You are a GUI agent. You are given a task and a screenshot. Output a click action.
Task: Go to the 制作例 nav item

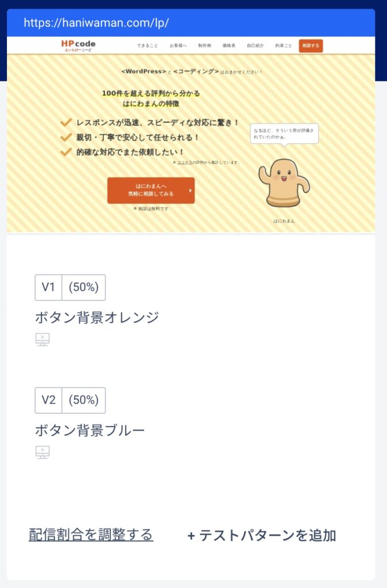point(204,46)
